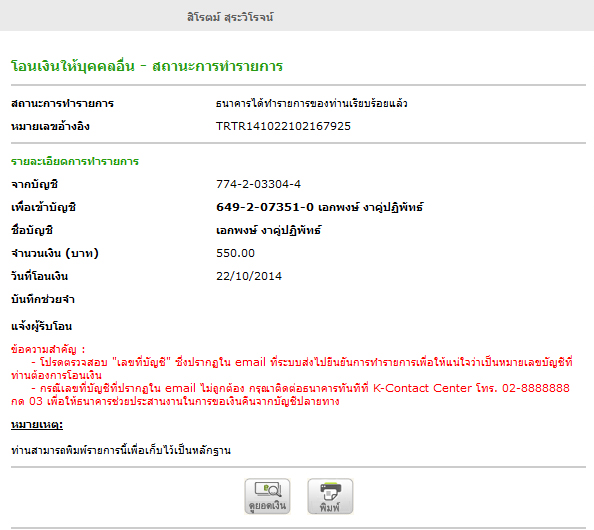Click the red heading ข้อความสำคัญ
This screenshot has height=530, width=594.
(48, 349)
